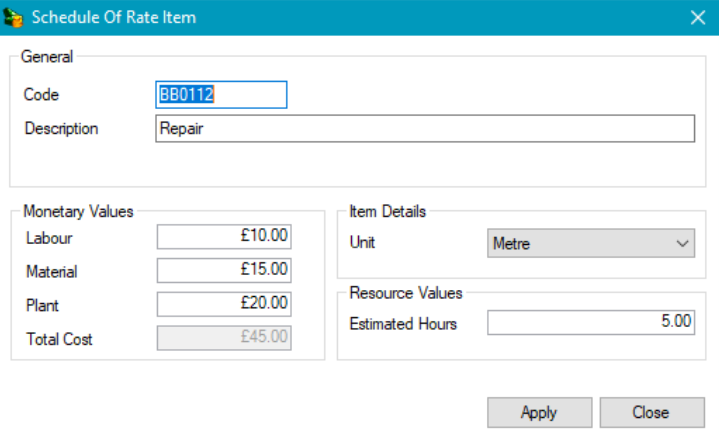Click the Labour label in Monetary Values
This screenshot has height=435, width=719.
(x=49, y=238)
